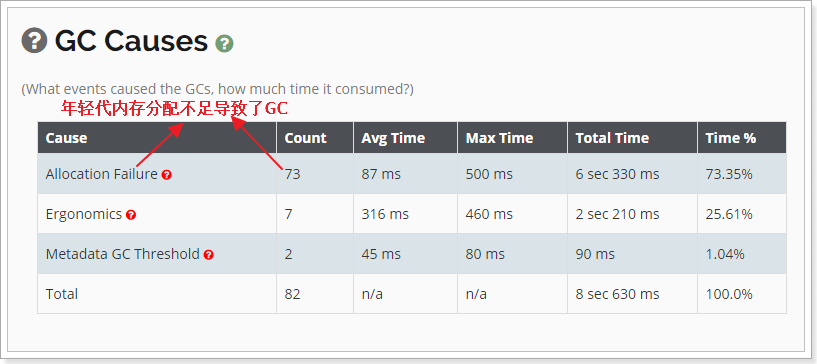Click the green help icon after GC Causes title
Viewport: 817px width, 364px height.
click(225, 44)
